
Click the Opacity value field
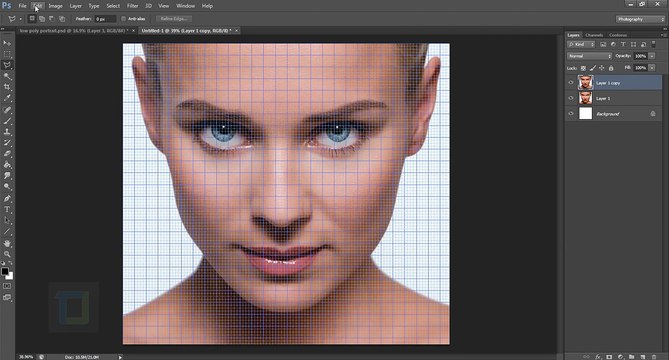click(641, 56)
